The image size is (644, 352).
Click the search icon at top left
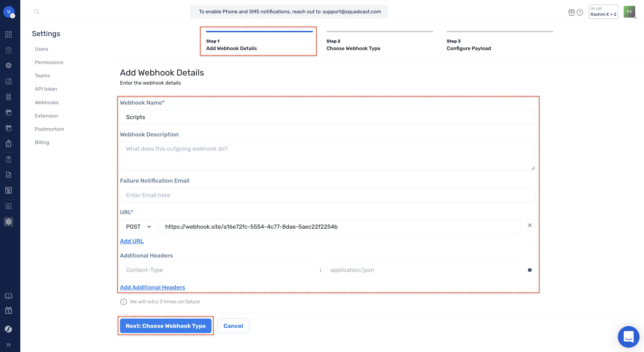coord(37,11)
